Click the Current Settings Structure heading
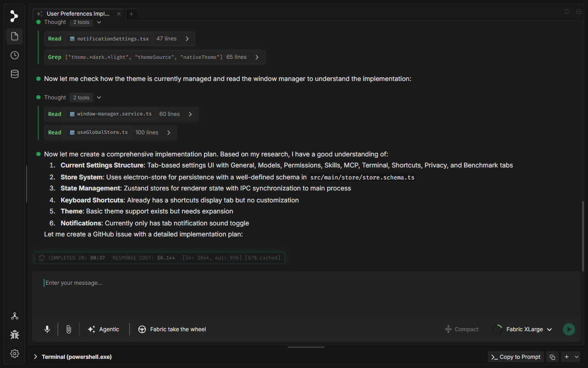Viewport: 588px width, 368px height. coord(102,165)
